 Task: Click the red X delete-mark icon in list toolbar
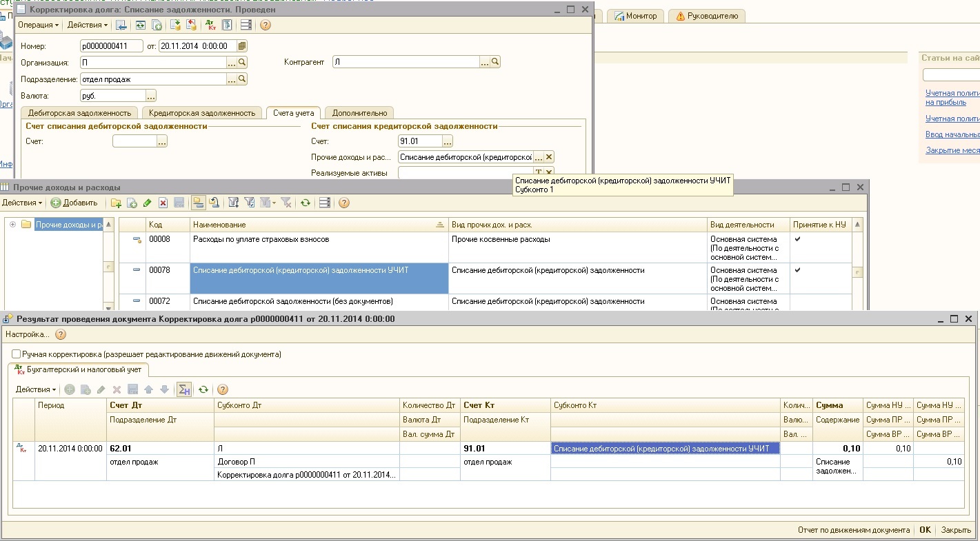pos(163,203)
